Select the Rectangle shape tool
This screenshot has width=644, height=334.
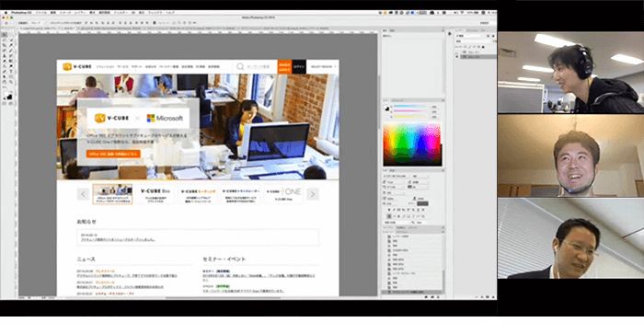[x=11, y=76]
